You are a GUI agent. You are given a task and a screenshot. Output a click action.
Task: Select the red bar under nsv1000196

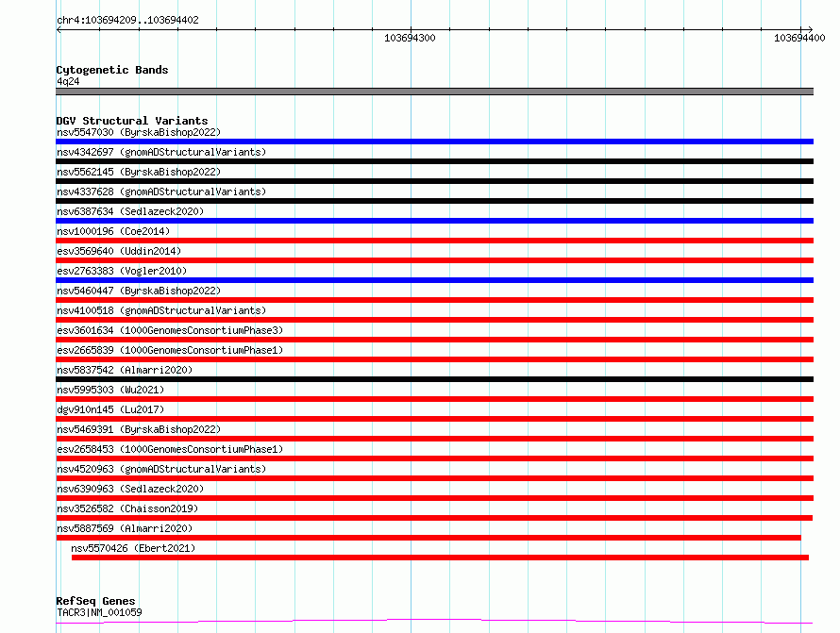[434, 241]
